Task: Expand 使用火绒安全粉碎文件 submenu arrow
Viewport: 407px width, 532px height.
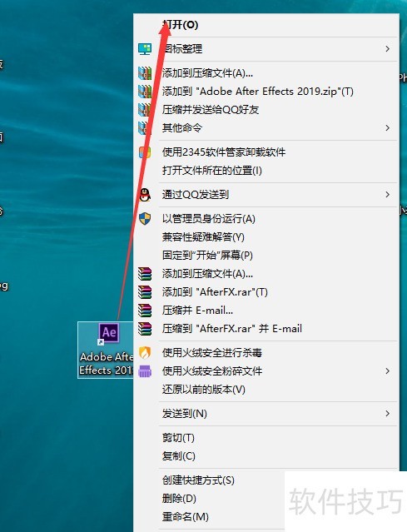Action: click(387, 371)
